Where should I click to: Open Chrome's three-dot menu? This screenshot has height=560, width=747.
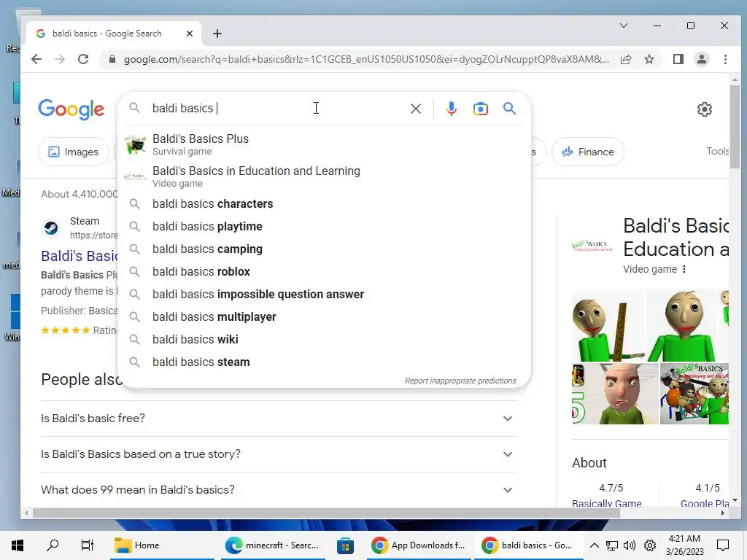[x=725, y=59]
